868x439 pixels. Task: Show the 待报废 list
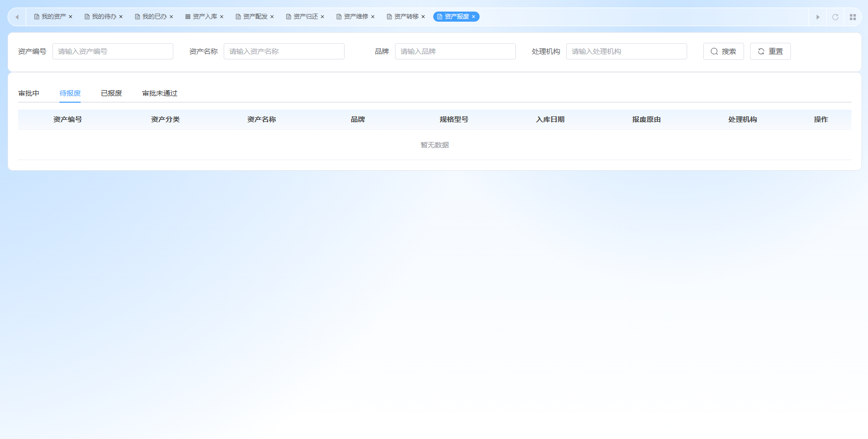tap(70, 93)
